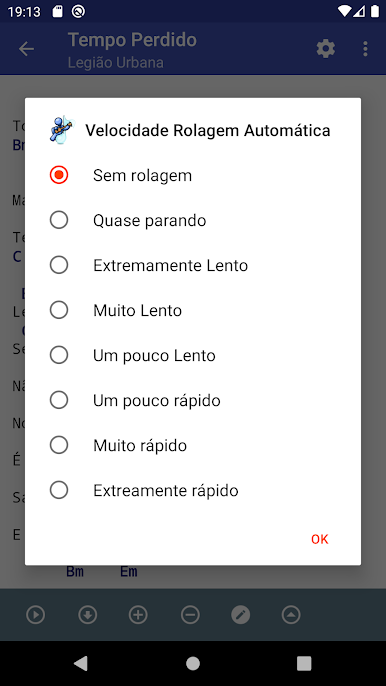This screenshot has width=386, height=686.
Task: Tap the plus circle icon in toolbar
Action: pos(138,615)
